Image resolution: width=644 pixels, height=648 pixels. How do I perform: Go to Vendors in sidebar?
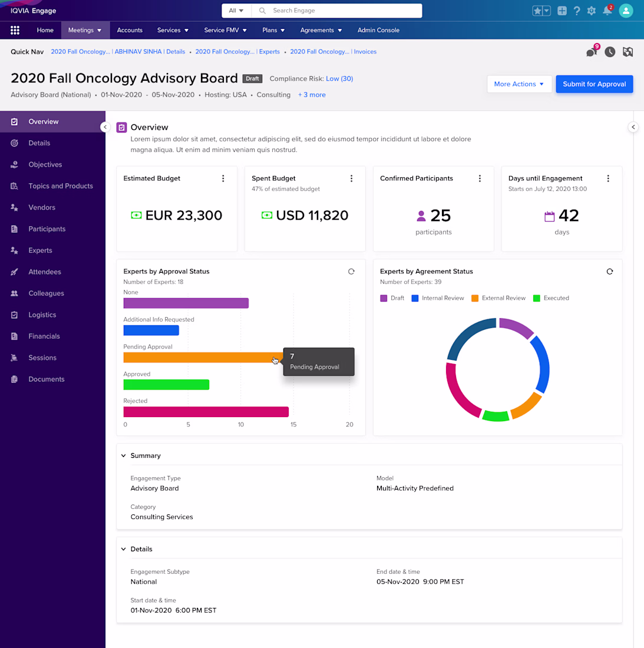[52, 207]
